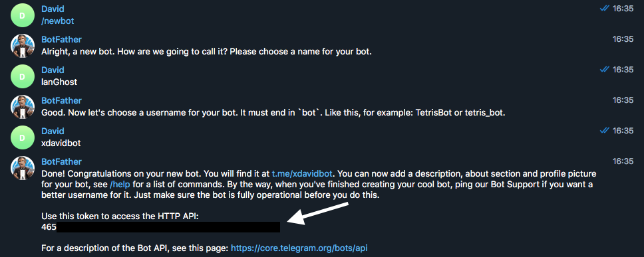Click the redacted token starting with 465
The height and width of the screenshot is (257, 644).
click(160, 226)
